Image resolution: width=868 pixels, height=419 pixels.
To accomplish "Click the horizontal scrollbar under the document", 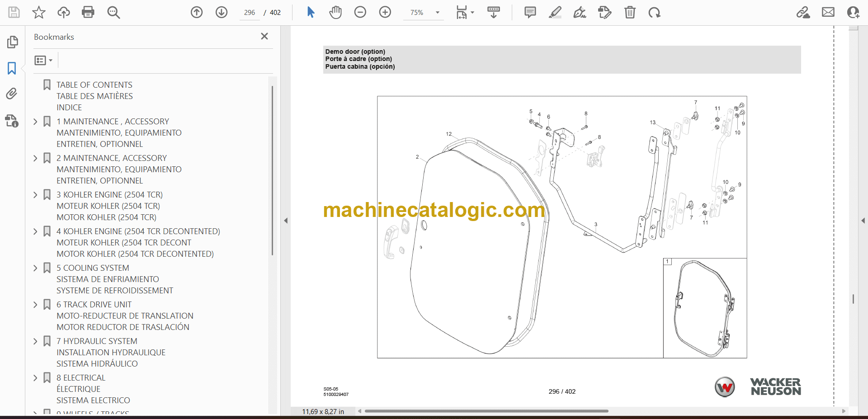I will coord(486,411).
